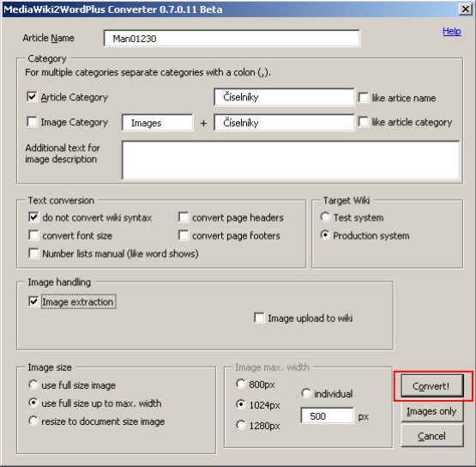
Task: Toggle the Image extraction checkbox
Action: point(33,301)
